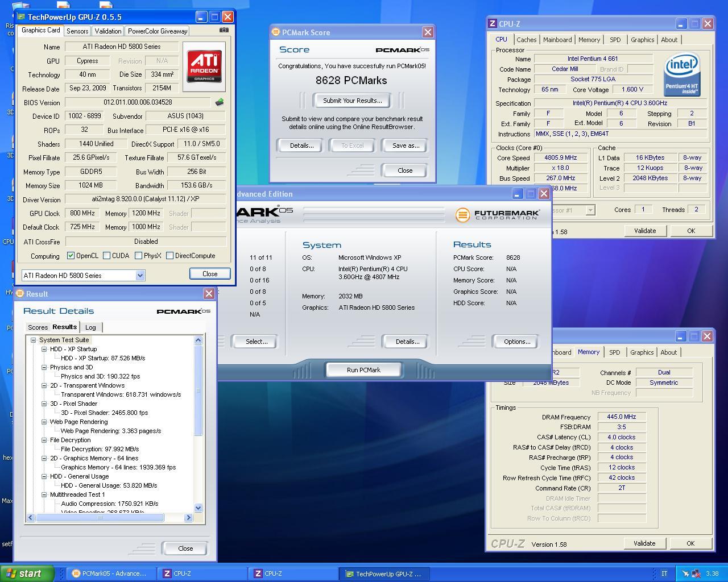
Task: Click the Driver Version field in GPU-Z
Action: pos(145,199)
